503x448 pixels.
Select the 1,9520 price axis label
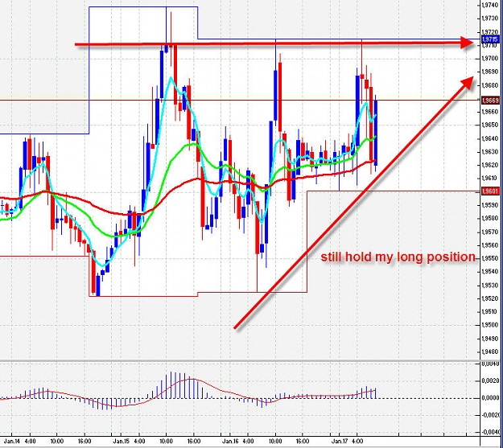point(491,298)
